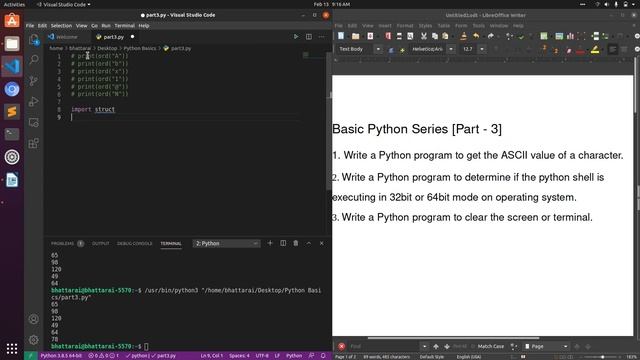Viewport: 640px width, 360px height.
Task: Open More Actions ellipsis in editor
Action: 322,37
